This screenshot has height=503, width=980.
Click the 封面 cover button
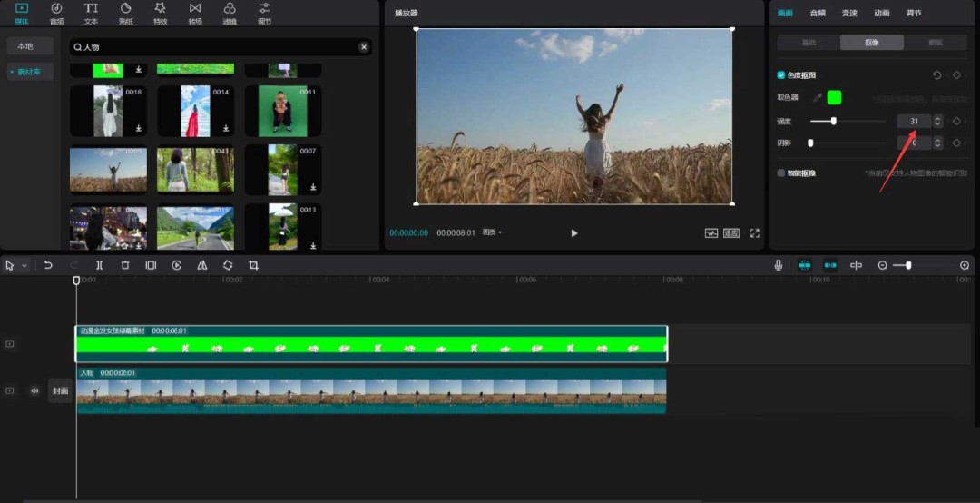[x=60, y=390]
